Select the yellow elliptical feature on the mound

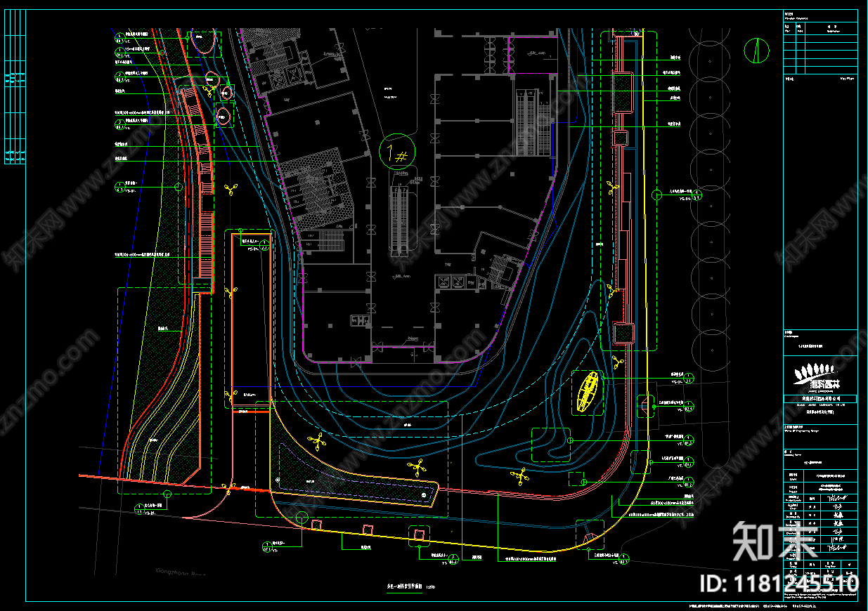click(589, 390)
